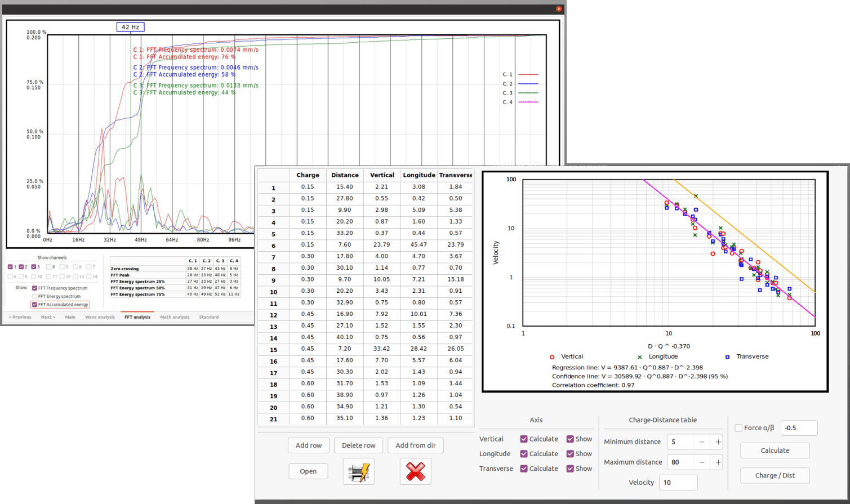Click the Add row button
850x504 pixels.
pyautogui.click(x=309, y=445)
